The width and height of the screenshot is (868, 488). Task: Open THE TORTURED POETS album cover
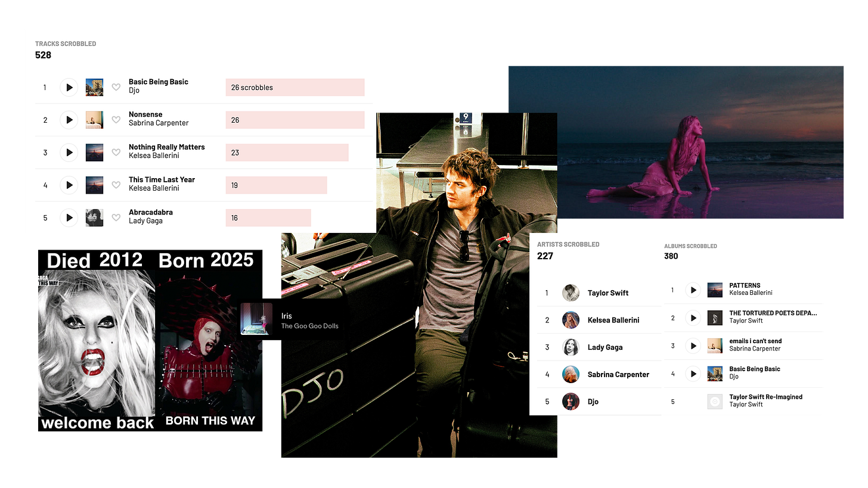[715, 318]
